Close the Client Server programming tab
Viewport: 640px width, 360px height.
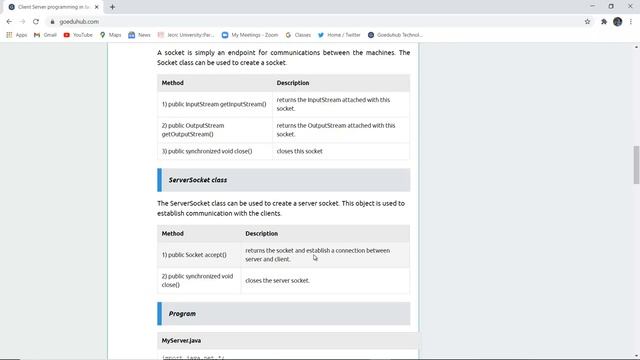pos(97,7)
